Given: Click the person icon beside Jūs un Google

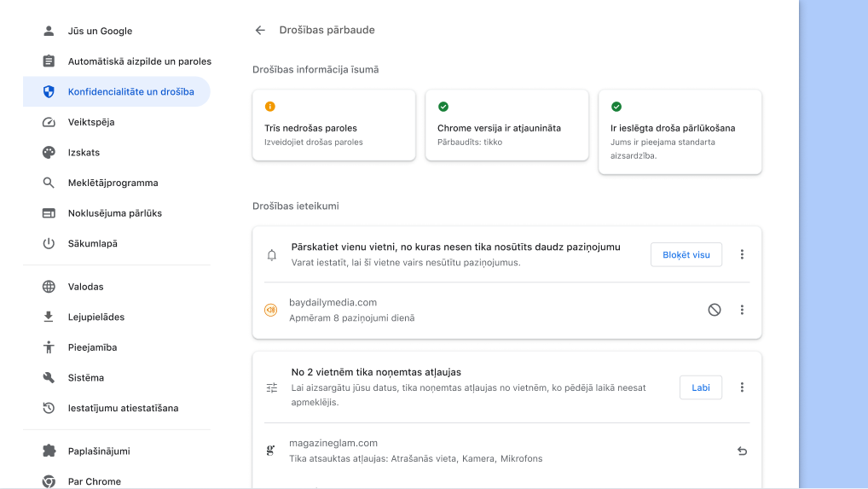Looking at the screenshot, I should pos(49,31).
